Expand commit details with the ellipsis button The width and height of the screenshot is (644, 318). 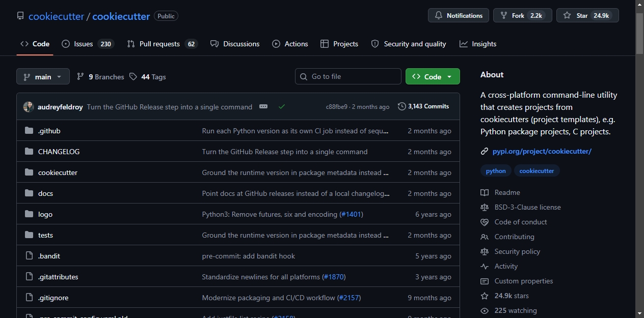click(x=263, y=106)
